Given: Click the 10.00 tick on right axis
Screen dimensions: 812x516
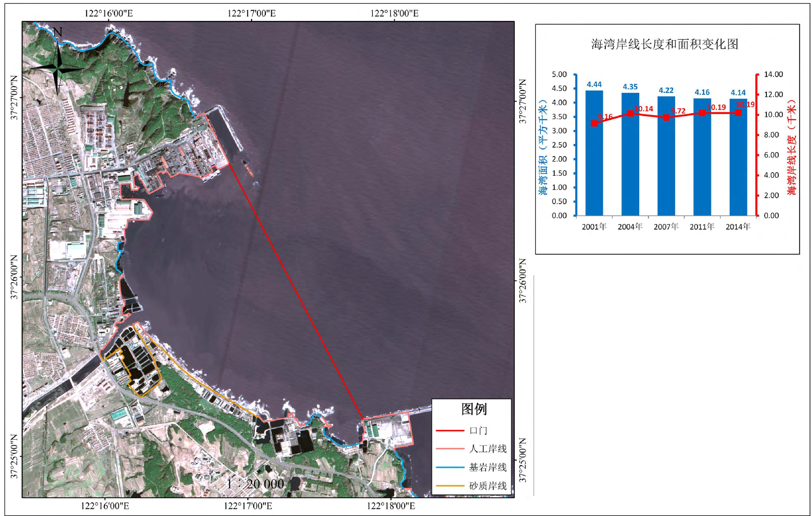Looking at the screenshot, I should [774, 115].
